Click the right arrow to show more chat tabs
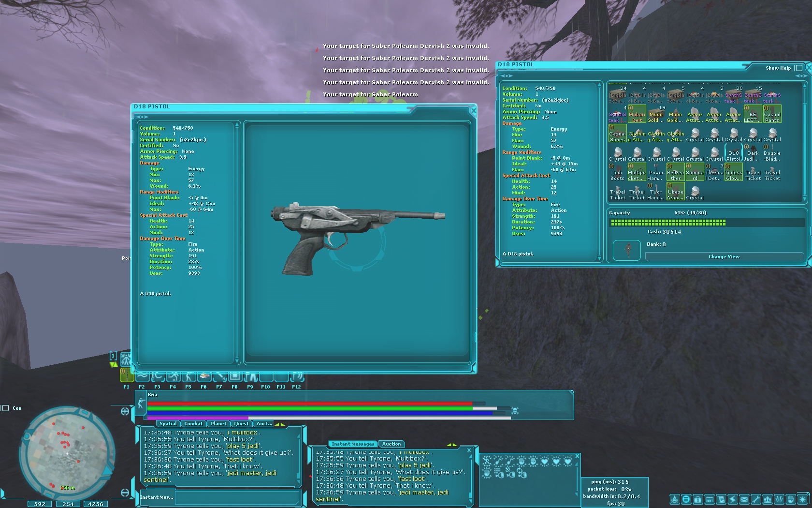This screenshot has height=508, width=812. tap(283, 424)
